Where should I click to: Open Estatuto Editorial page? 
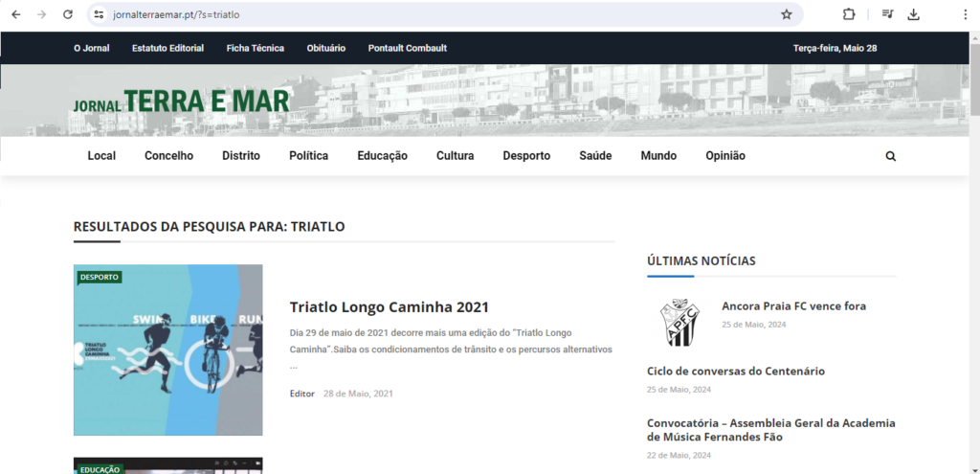167,48
